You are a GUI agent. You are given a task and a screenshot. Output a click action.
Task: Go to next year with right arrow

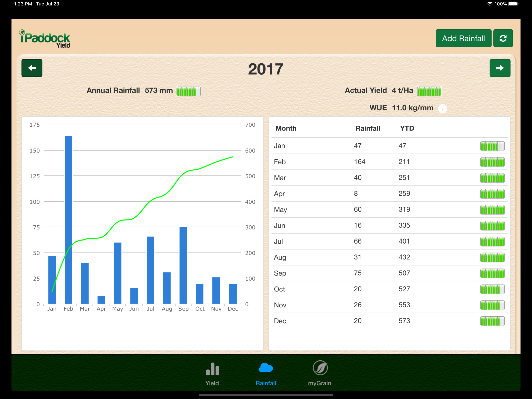coord(500,68)
